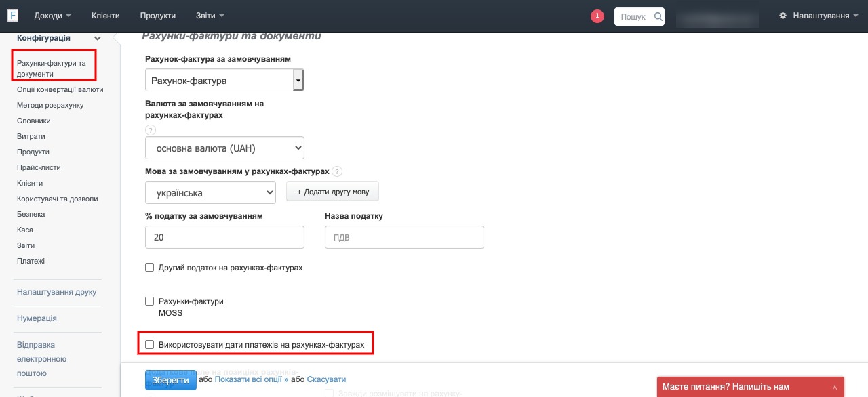
Task: Open Налаштування друку link
Action: click(x=57, y=292)
